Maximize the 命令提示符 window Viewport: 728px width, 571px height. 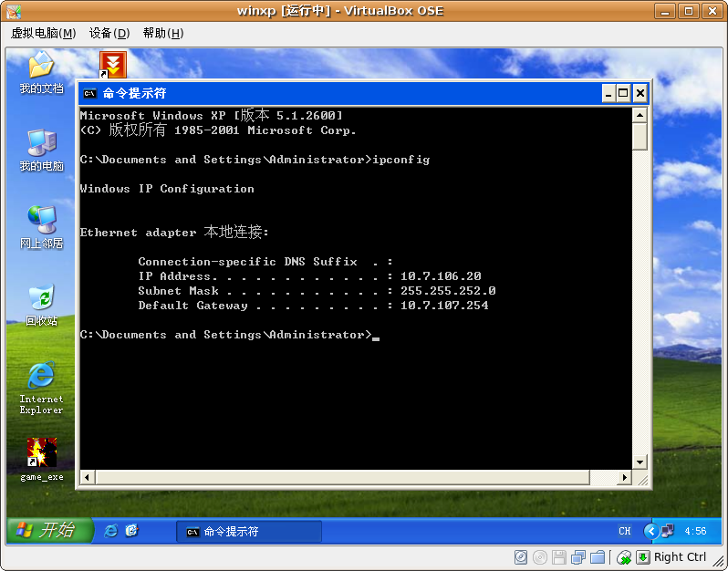coord(623,94)
